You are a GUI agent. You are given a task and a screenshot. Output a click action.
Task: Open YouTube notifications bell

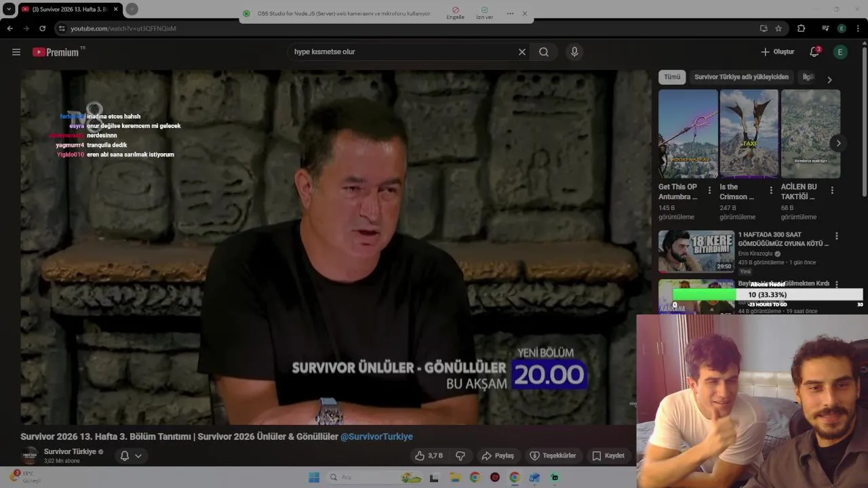click(x=814, y=52)
